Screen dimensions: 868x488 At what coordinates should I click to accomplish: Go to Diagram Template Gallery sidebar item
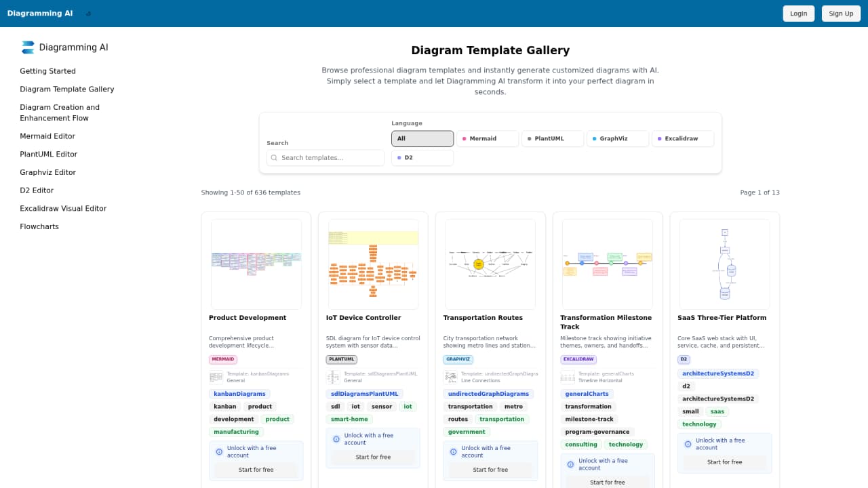(x=67, y=89)
